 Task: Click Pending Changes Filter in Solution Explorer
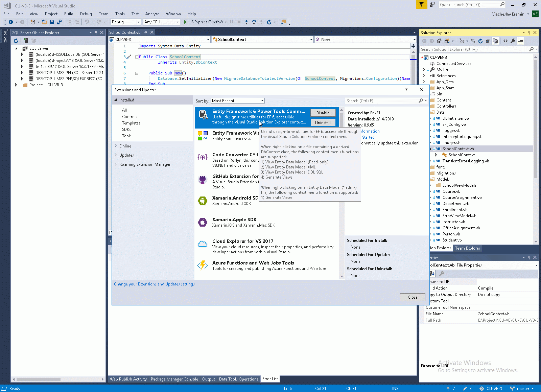pos(462,41)
